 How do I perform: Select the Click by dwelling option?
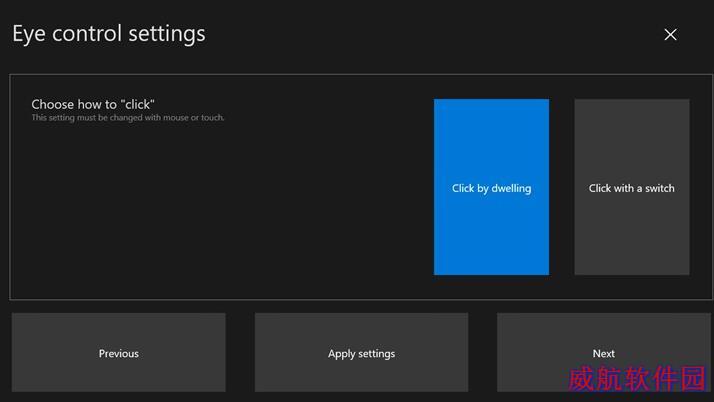coord(491,187)
